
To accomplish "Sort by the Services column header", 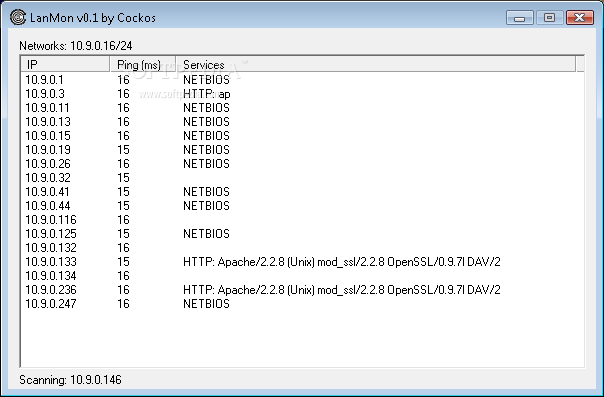I will click(376, 64).
